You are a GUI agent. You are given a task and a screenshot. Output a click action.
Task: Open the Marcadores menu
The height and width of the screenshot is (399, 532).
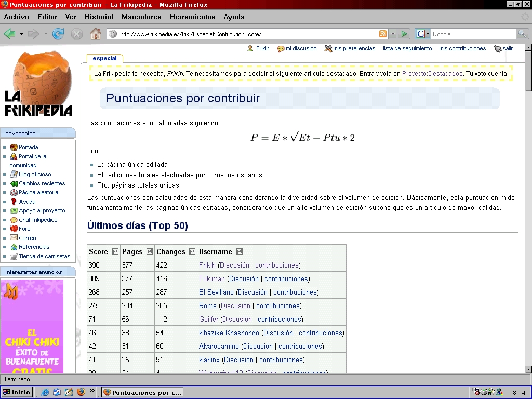[x=141, y=17]
